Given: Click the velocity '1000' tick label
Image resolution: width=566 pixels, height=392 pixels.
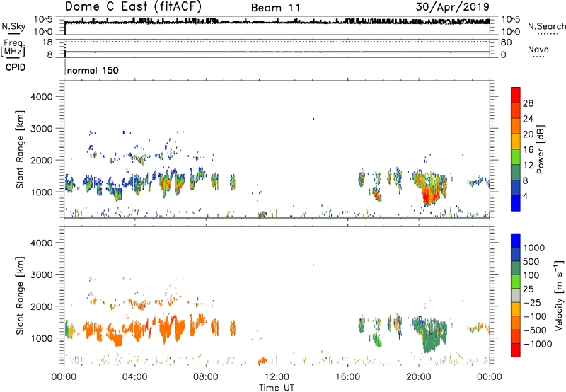Looking at the screenshot, I should coord(533,248).
